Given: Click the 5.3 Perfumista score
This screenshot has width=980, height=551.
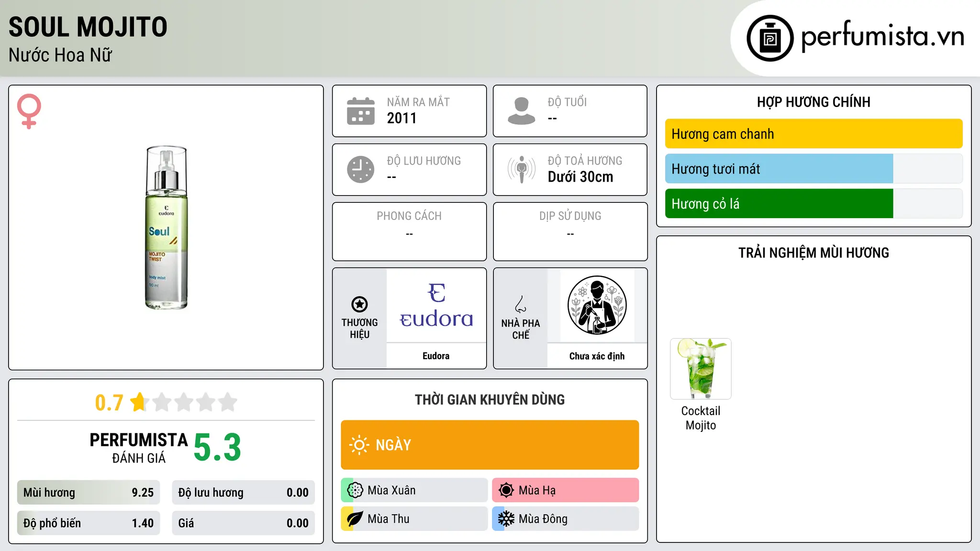Looking at the screenshot, I should click(x=217, y=447).
